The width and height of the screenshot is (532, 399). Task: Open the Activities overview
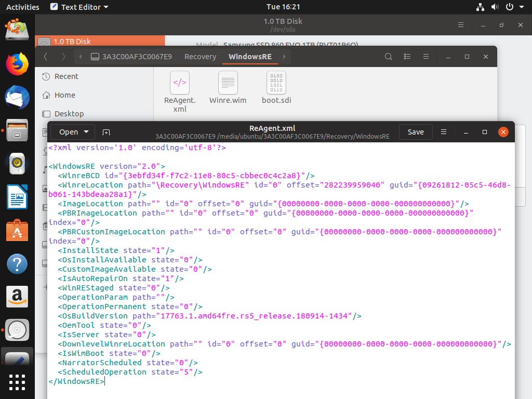coord(23,7)
